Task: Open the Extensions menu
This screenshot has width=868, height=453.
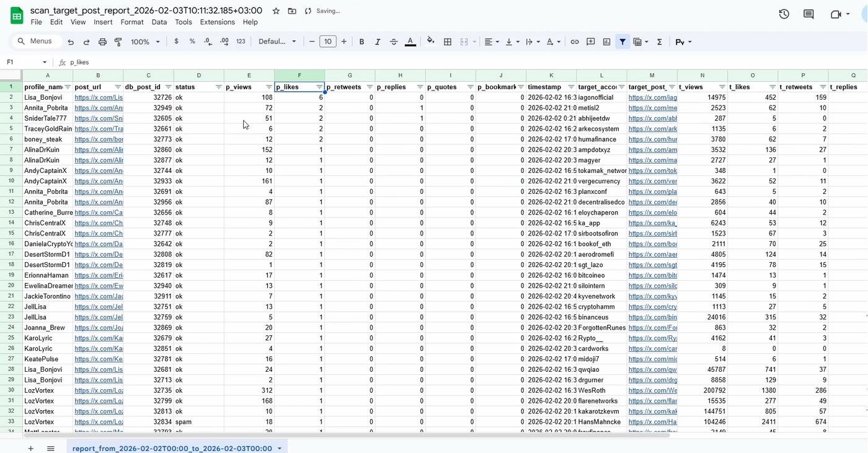Action: pos(217,22)
